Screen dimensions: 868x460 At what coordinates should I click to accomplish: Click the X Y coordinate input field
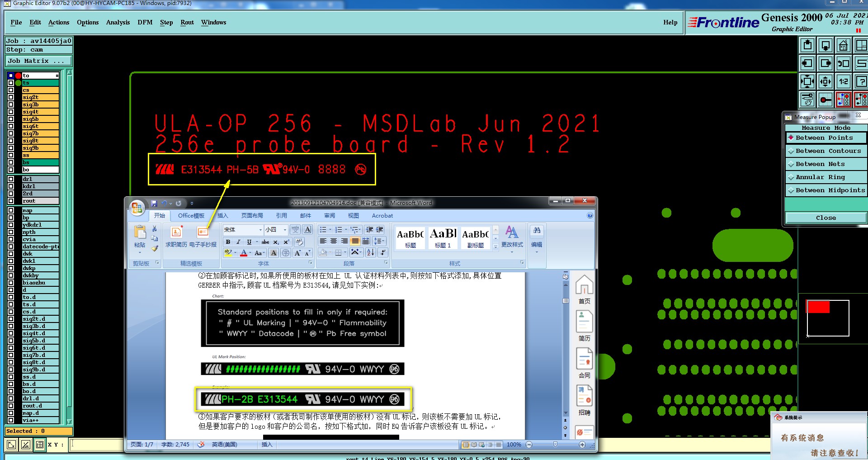click(x=97, y=445)
